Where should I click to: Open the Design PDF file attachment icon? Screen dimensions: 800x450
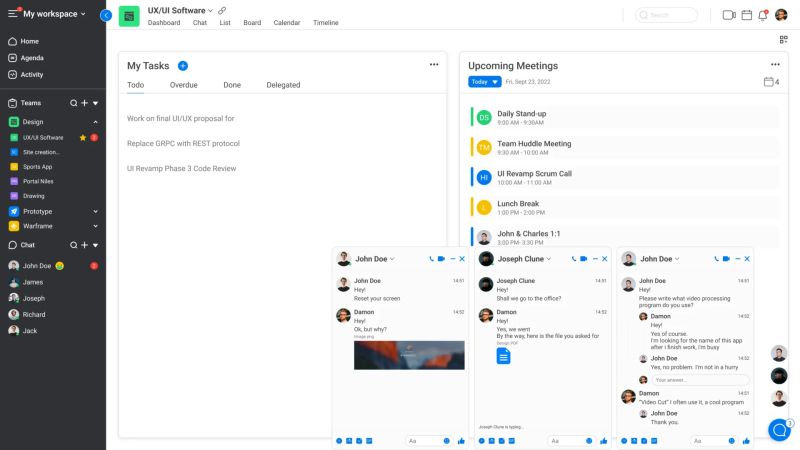point(503,356)
